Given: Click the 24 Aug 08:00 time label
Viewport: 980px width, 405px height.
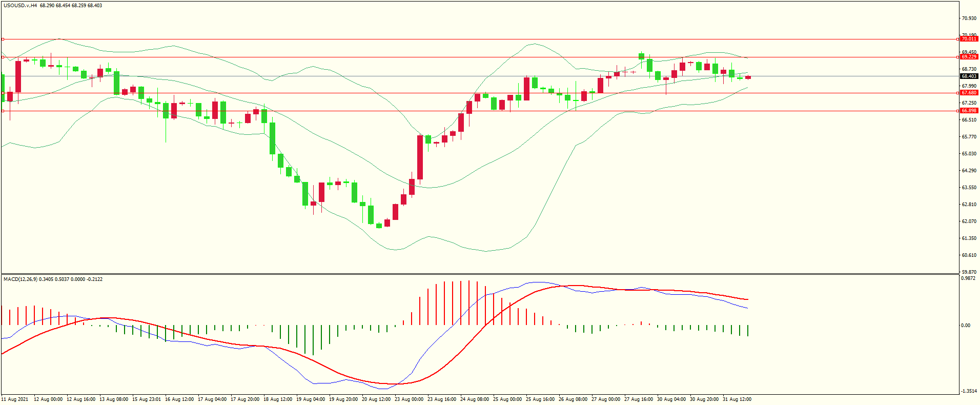Looking at the screenshot, I should tap(475, 399).
